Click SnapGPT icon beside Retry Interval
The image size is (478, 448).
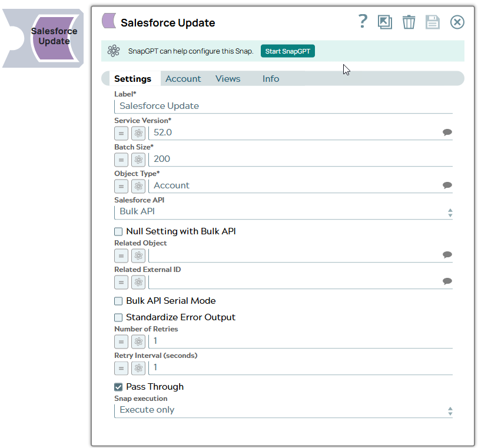[x=138, y=368]
